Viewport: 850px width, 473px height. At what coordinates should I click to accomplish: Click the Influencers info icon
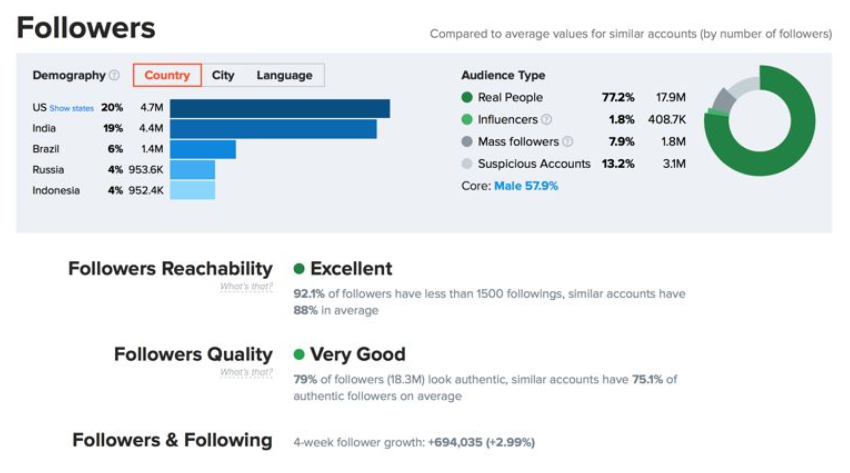546,120
